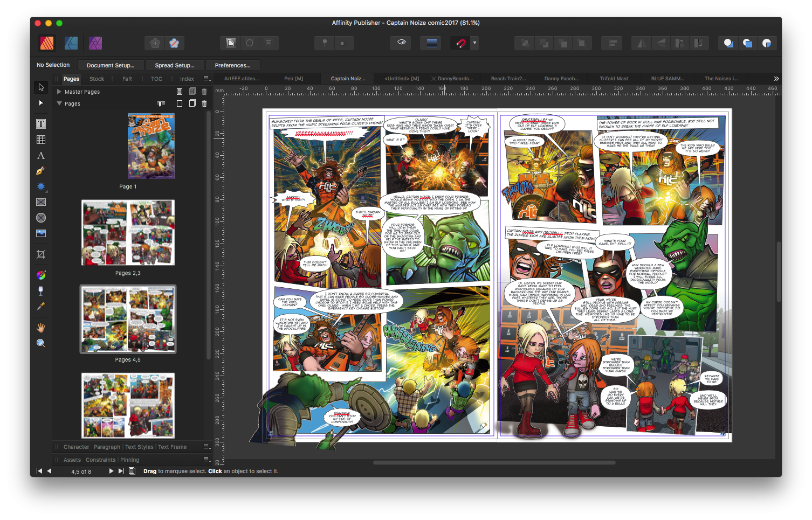Viewport: 812px width, 520px height.
Task: Jump to the last spread
Action: point(121,471)
